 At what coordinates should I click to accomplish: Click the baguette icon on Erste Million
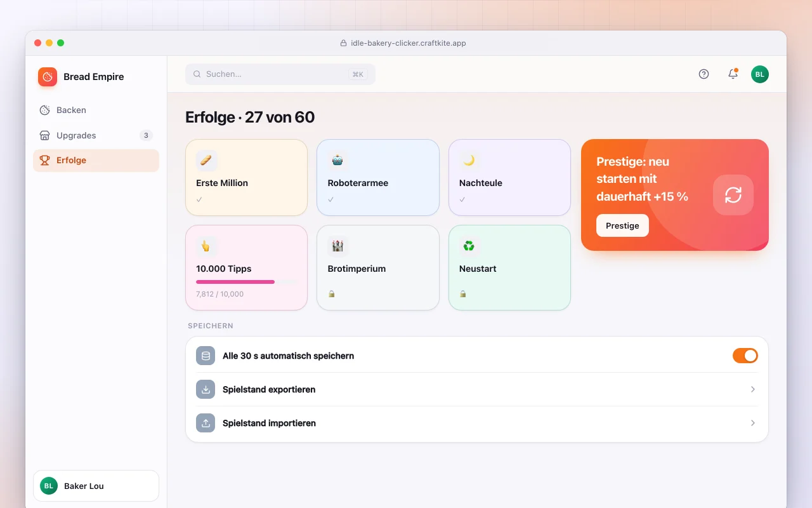pyautogui.click(x=206, y=161)
